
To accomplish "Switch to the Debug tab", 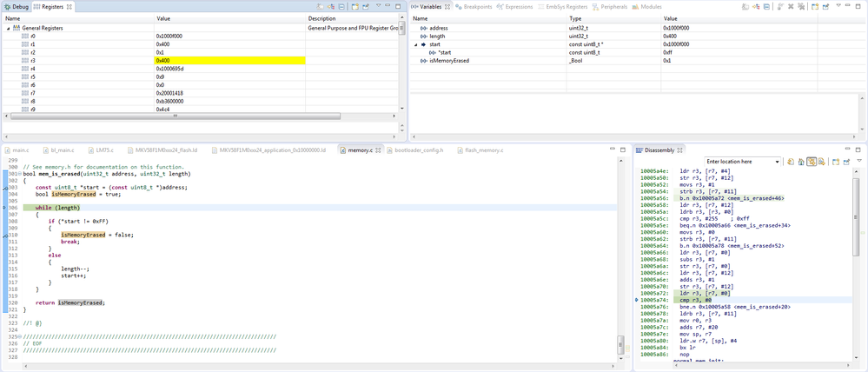I will (x=16, y=7).
